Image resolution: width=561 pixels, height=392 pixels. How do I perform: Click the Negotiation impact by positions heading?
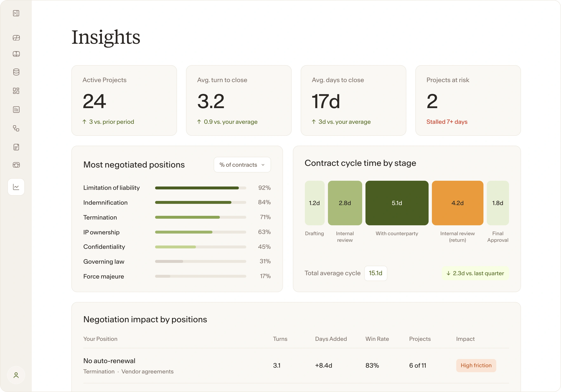[x=145, y=319]
